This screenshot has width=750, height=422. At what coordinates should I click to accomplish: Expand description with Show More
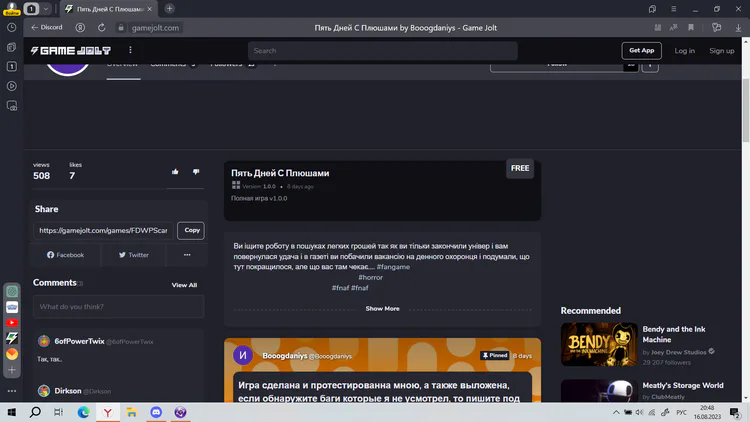click(x=382, y=309)
